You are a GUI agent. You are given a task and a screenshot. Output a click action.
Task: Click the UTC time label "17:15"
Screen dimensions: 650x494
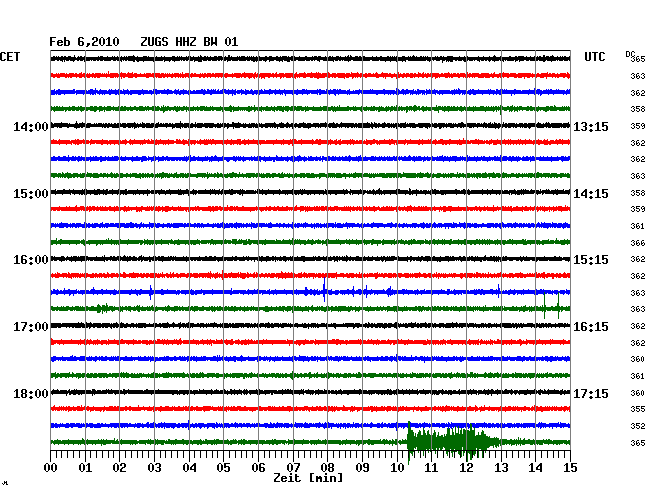[591, 394]
